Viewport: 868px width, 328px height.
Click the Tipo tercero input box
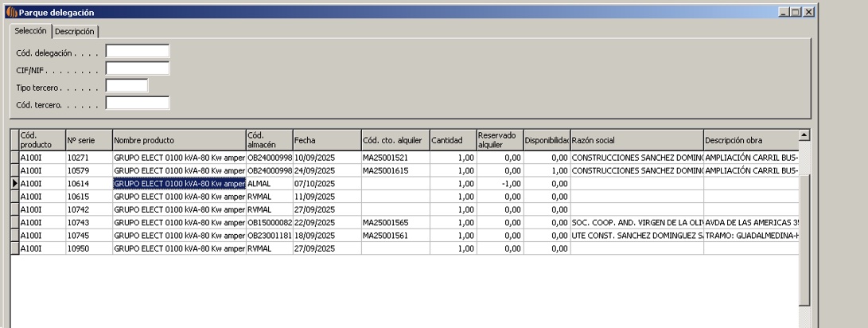(127, 85)
